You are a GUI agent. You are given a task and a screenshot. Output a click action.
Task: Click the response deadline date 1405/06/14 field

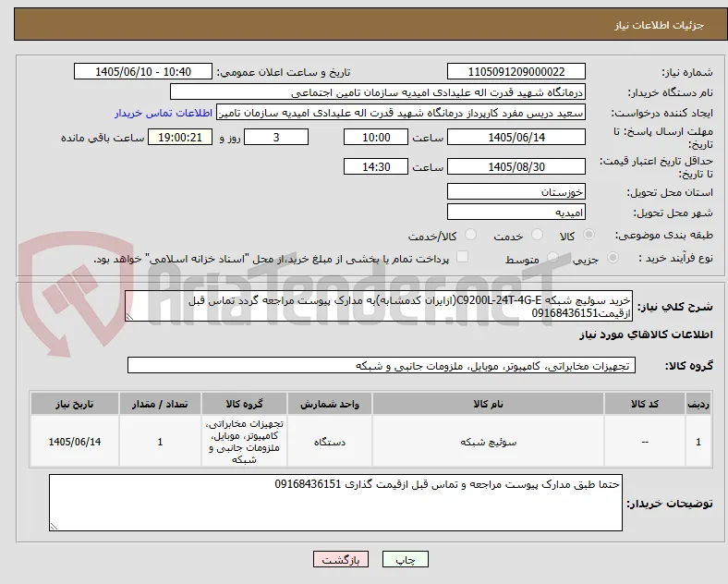[516, 138]
